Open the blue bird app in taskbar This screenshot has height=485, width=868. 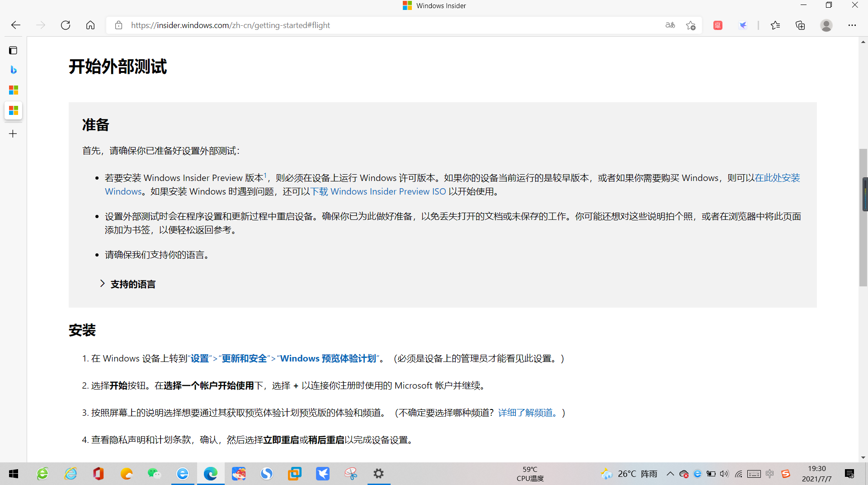tap(323, 474)
